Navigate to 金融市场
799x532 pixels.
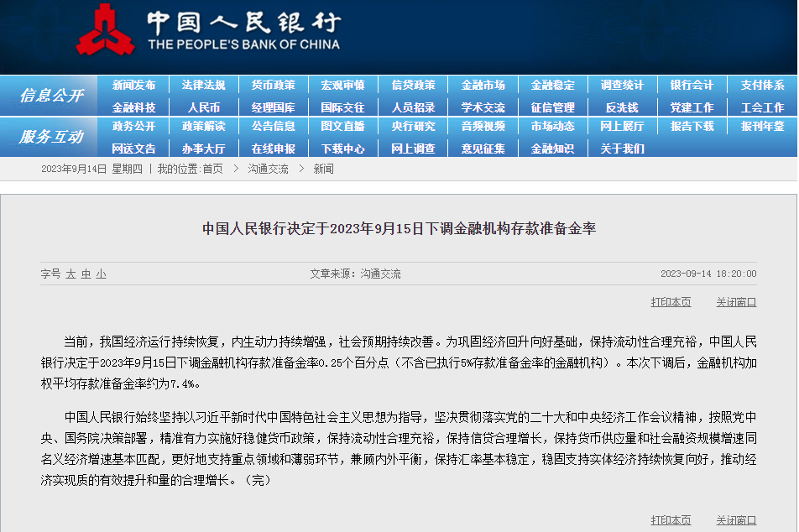[483, 85]
